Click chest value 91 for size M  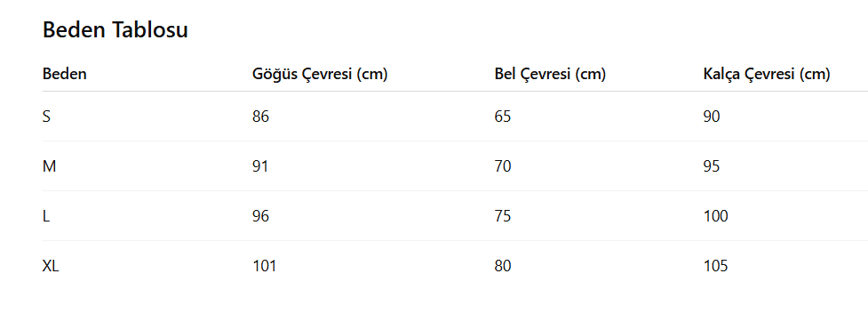(260, 166)
